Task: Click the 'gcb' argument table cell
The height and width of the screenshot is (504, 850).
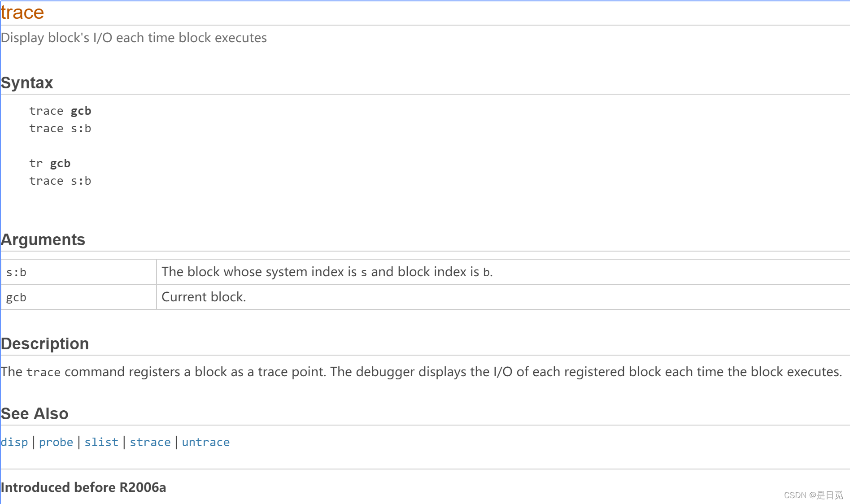Action: tap(79, 297)
